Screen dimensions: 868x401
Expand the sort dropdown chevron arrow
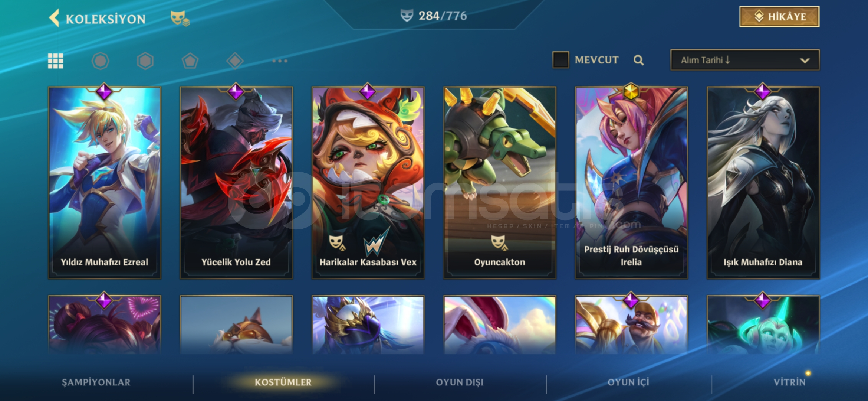[805, 61]
